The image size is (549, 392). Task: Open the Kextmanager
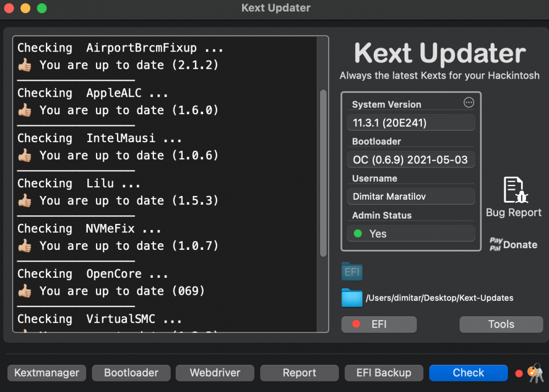[47, 373]
